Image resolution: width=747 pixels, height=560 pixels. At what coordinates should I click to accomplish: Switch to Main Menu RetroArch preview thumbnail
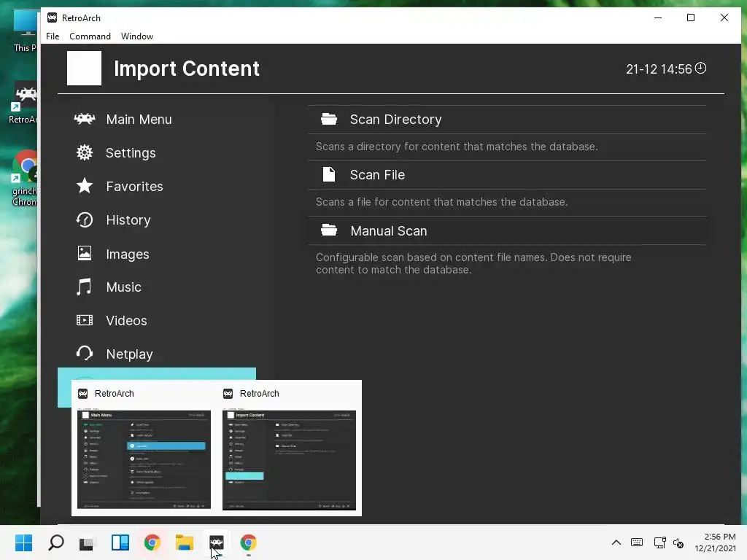[144, 459]
